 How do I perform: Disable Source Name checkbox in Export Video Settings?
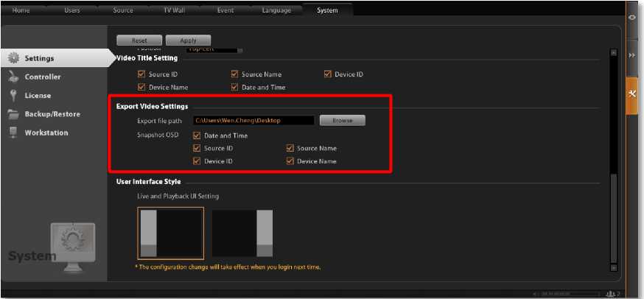290,148
